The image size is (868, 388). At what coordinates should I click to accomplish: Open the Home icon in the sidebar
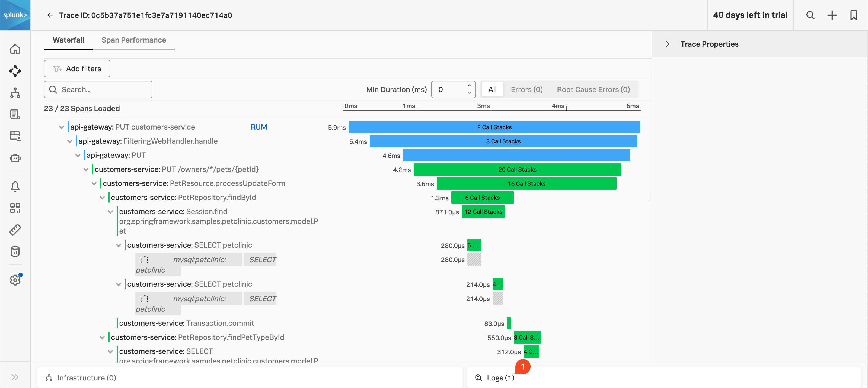[x=15, y=49]
